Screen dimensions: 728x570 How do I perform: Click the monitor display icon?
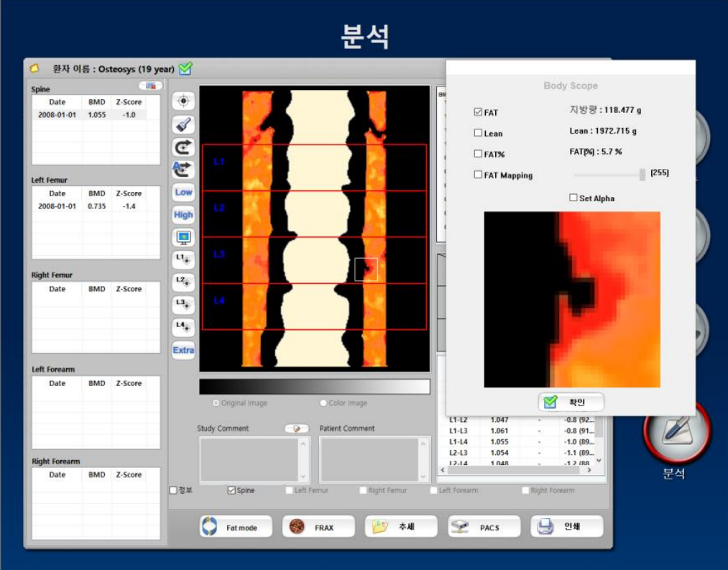(183, 237)
